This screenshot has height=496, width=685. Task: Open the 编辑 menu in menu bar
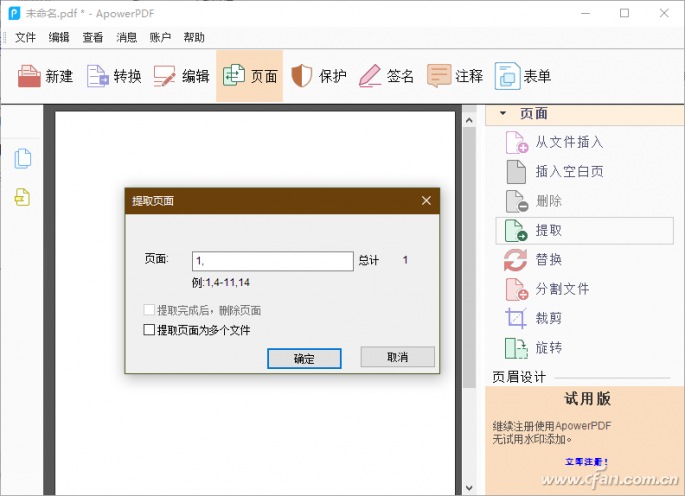click(x=59, y=38)
